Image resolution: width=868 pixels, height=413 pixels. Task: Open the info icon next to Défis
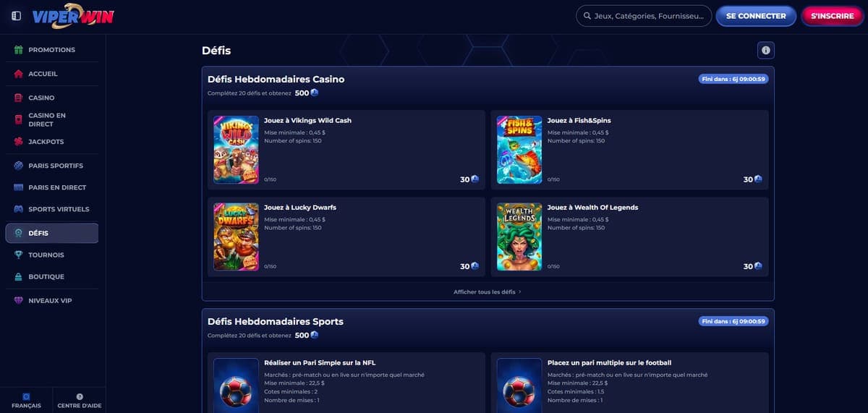point(766,50)
